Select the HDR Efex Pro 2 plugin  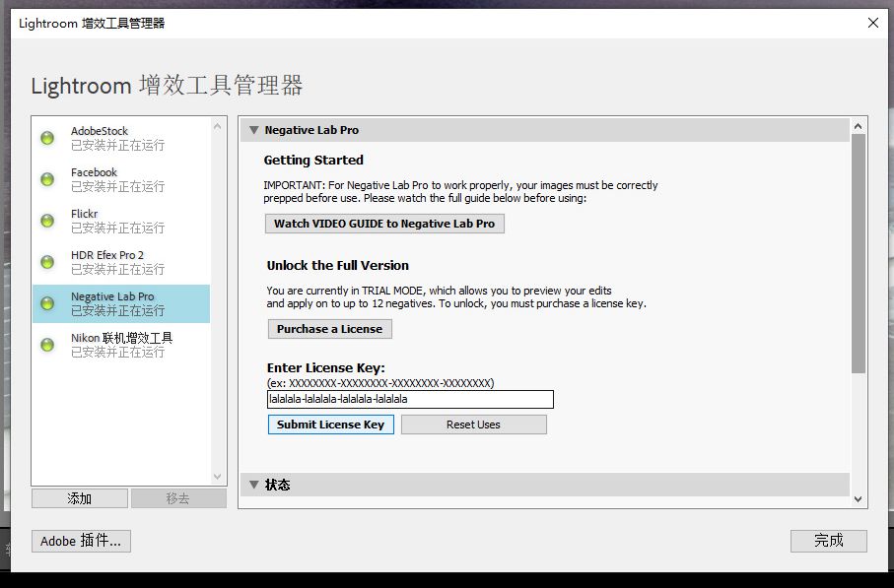pos(121,262)
